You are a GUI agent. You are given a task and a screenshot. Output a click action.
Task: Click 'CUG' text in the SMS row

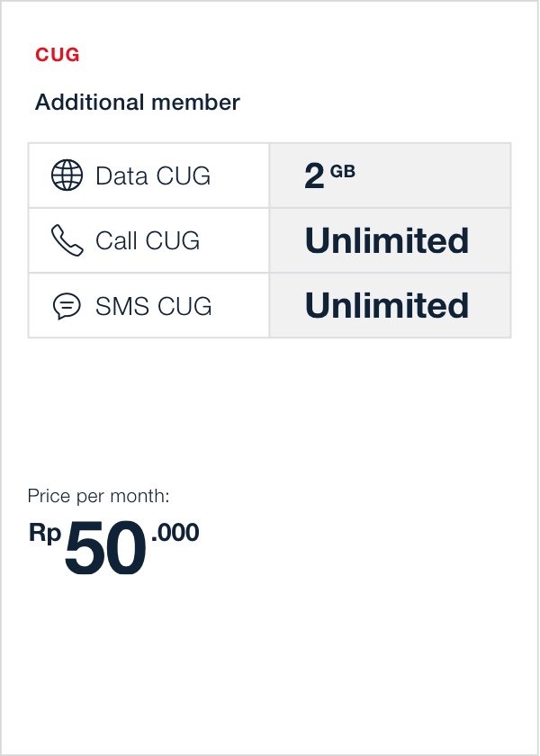tap(184, 307)
